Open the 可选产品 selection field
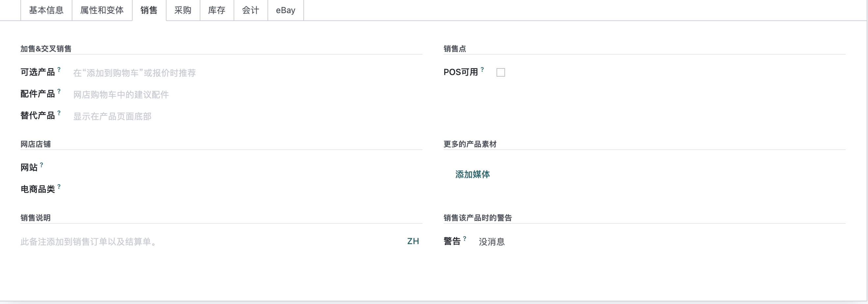 click(247, 73)
